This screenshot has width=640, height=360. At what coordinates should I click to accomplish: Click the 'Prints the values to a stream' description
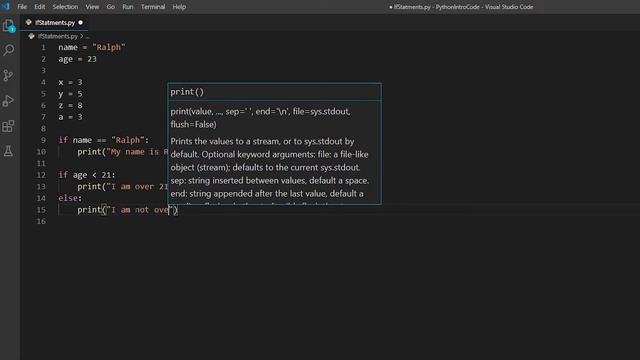click(x=269, y=167)
